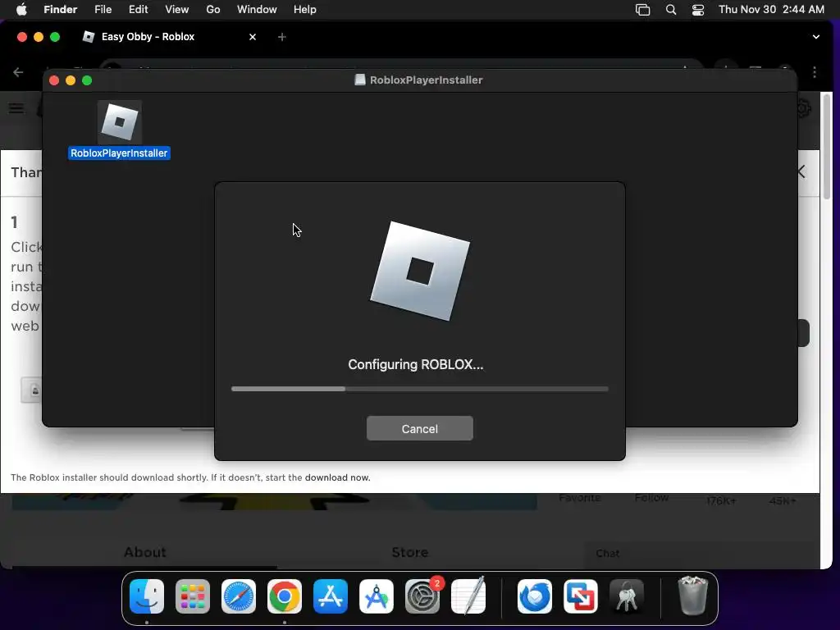
Task: Open TextEdit from the Dock
Action: [x=468, y=596]
